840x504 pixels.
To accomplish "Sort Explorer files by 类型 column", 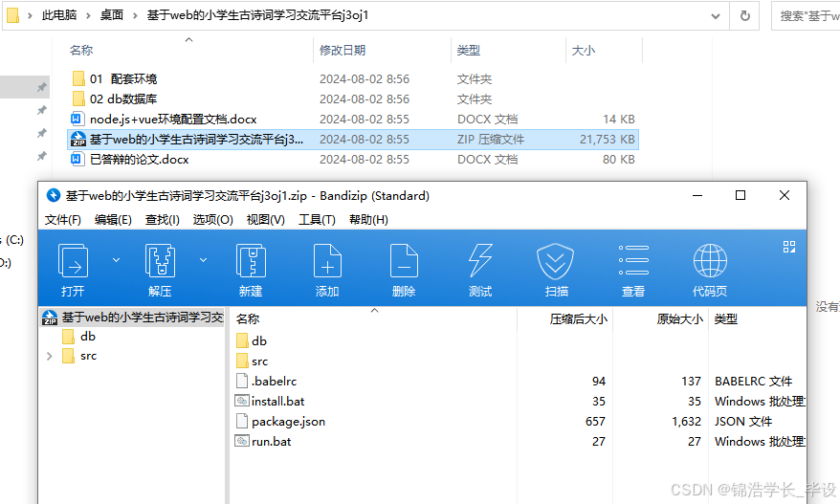I will point(468,51).
